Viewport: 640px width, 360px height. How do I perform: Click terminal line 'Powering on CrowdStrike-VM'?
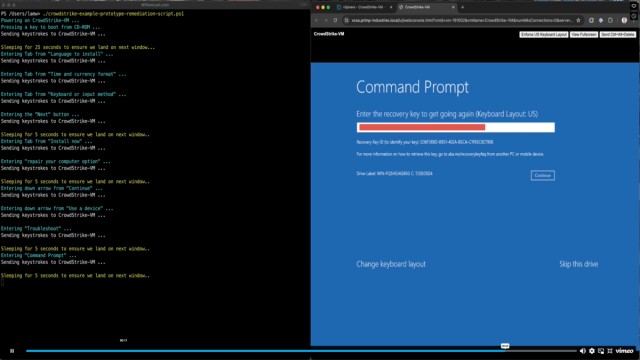tap(40, 20)
